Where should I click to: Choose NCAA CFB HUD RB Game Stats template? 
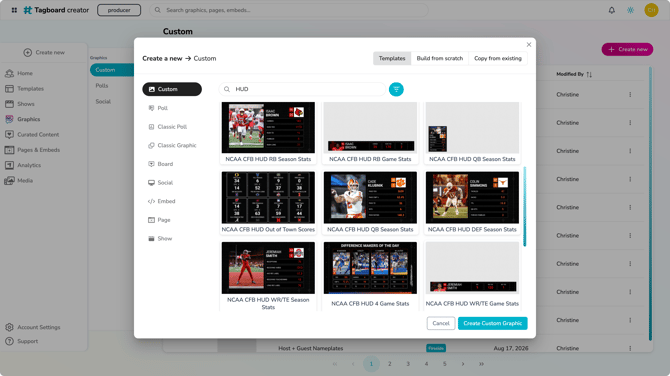370,132
